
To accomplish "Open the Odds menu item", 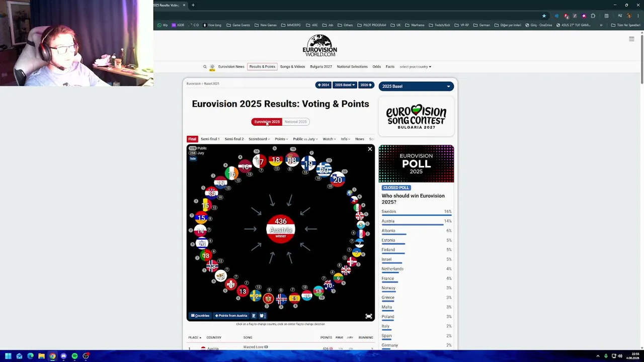I will click(376, 67).
